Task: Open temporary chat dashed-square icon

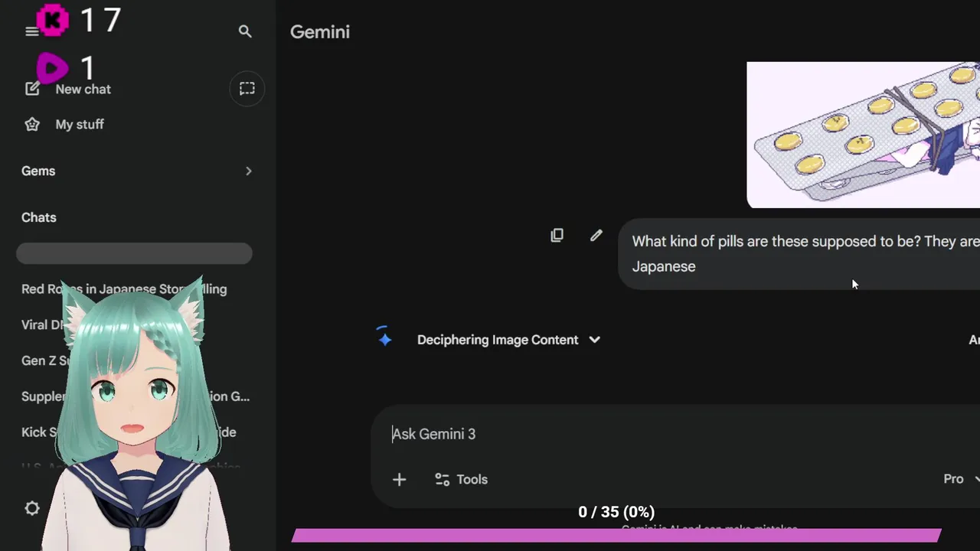Action: point(247,89)
